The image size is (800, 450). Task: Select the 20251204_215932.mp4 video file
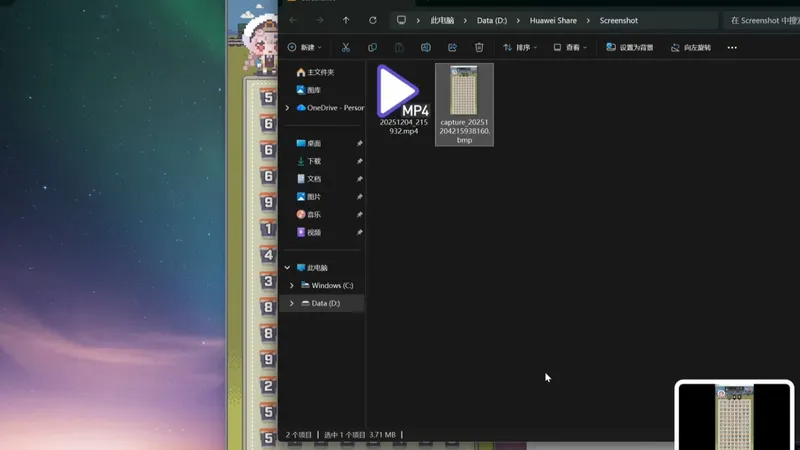click(404, 100)
